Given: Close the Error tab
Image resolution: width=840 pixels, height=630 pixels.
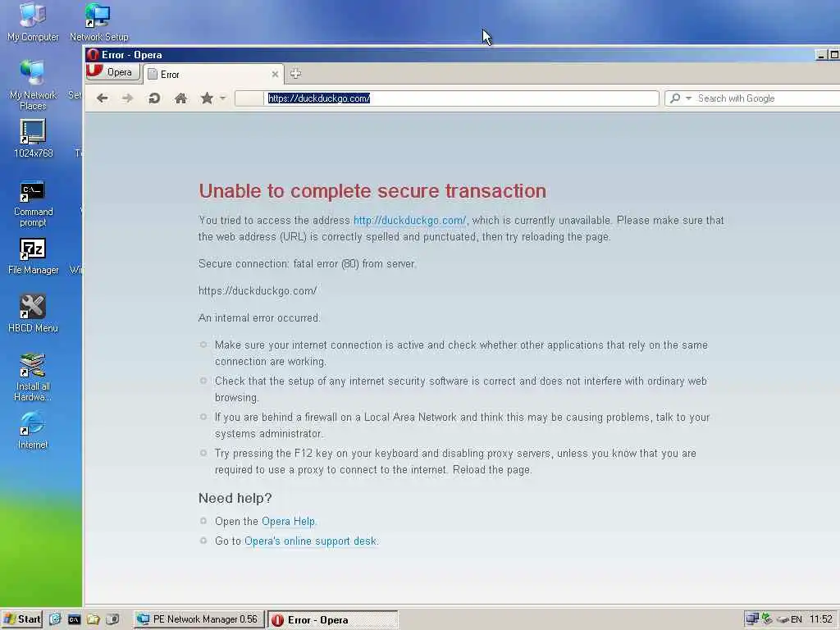Looking at the screenshot, I should [275, 75].
